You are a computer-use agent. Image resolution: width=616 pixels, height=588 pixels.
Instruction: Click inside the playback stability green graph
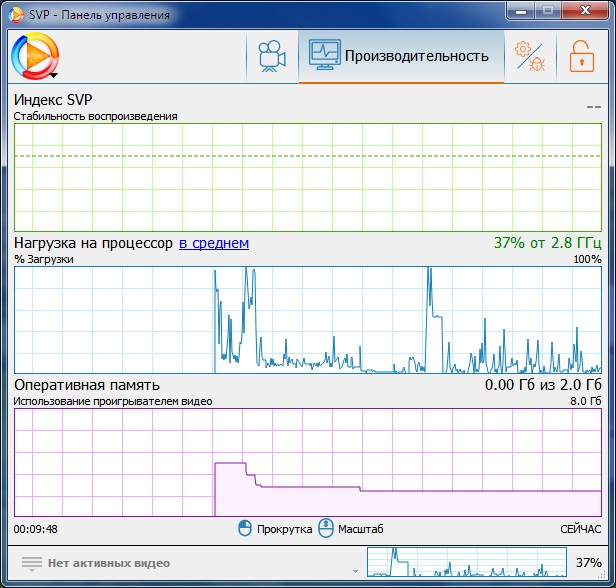[308, 178]
